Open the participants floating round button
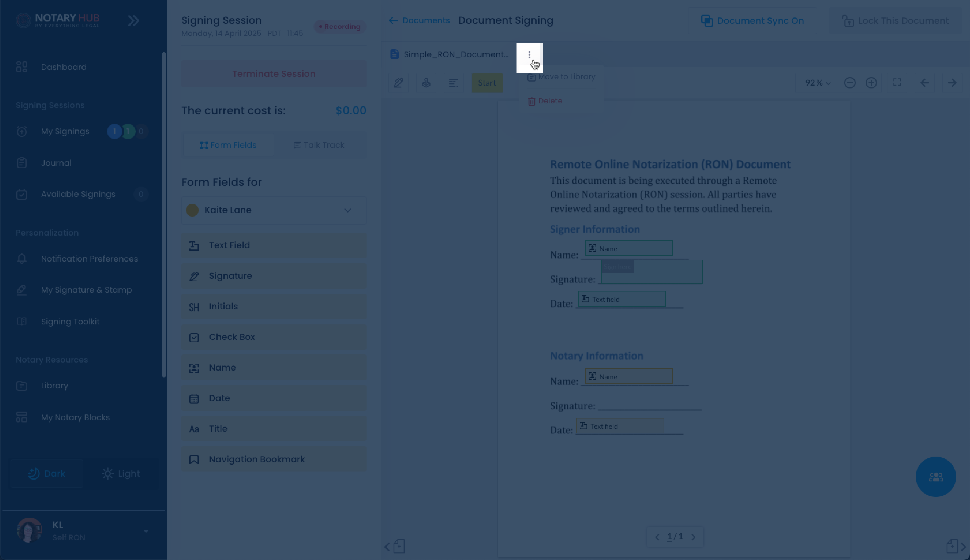The image size is (970, 560). point(936,477)
